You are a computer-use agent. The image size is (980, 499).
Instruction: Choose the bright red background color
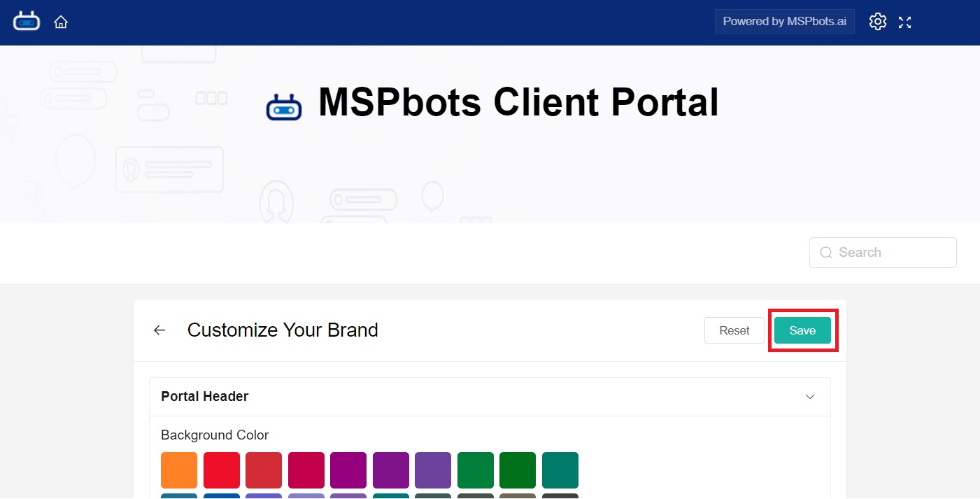click(222, 470)
